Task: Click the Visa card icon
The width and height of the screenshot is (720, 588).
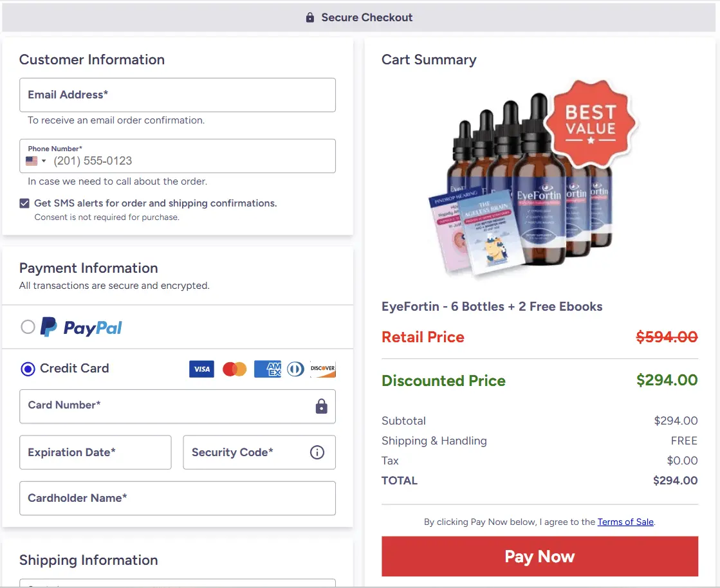Action: [201, 369]
